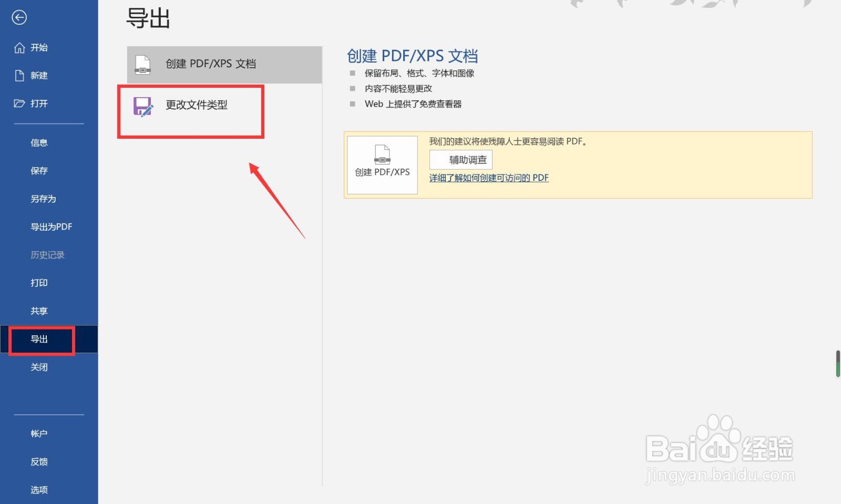841x504 pixels.
Task: Go to the 打印 section
Action: (x=39, y=282)
